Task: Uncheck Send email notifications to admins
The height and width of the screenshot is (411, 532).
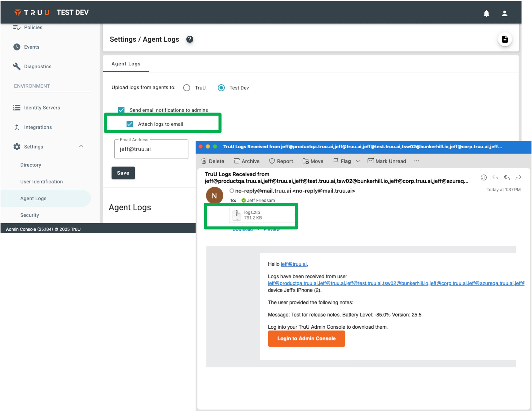Action: coord(121,110)
